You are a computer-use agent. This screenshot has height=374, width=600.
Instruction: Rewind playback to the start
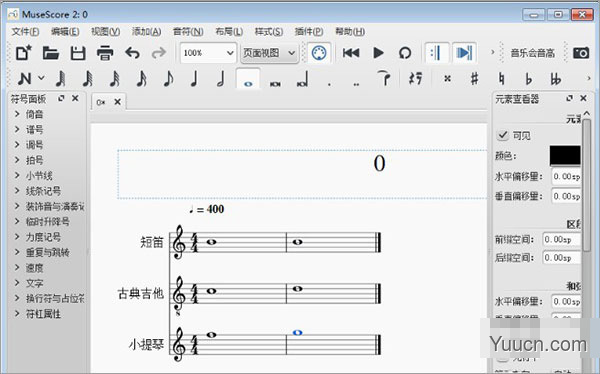click(351, 53)
